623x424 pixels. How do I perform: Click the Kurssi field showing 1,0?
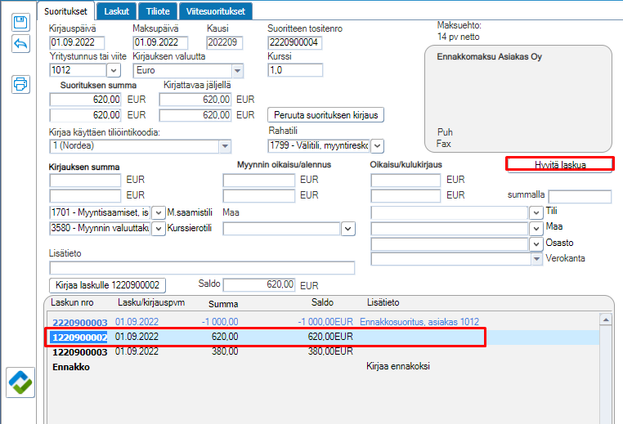(295, 70)
